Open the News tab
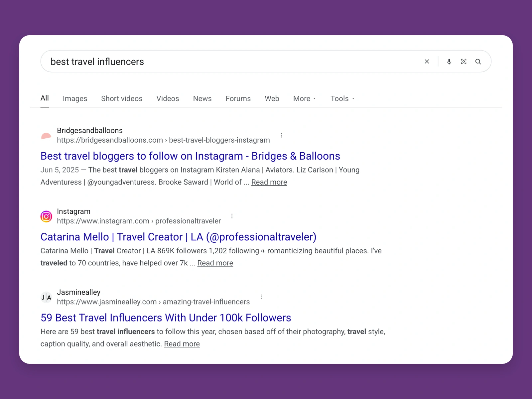Image resolution: width=532 pixels, height=399 pixels. [202, 98]
